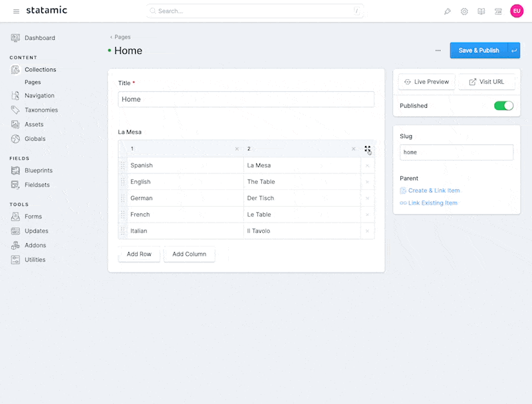Delete the German row
This screenshot has width=532, height=404.
point(367,198)
